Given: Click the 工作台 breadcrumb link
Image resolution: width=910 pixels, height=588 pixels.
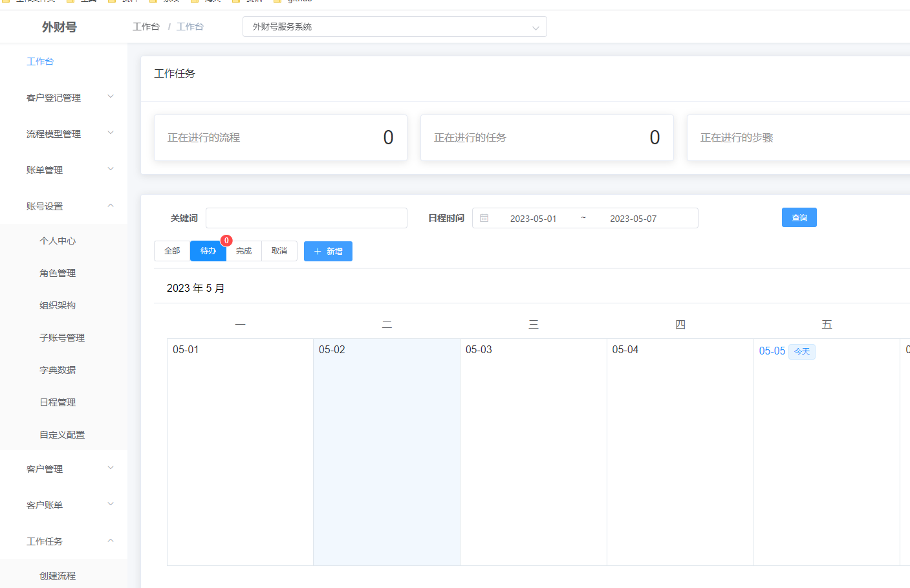Looking at the screenshot, I should [146, 27].
